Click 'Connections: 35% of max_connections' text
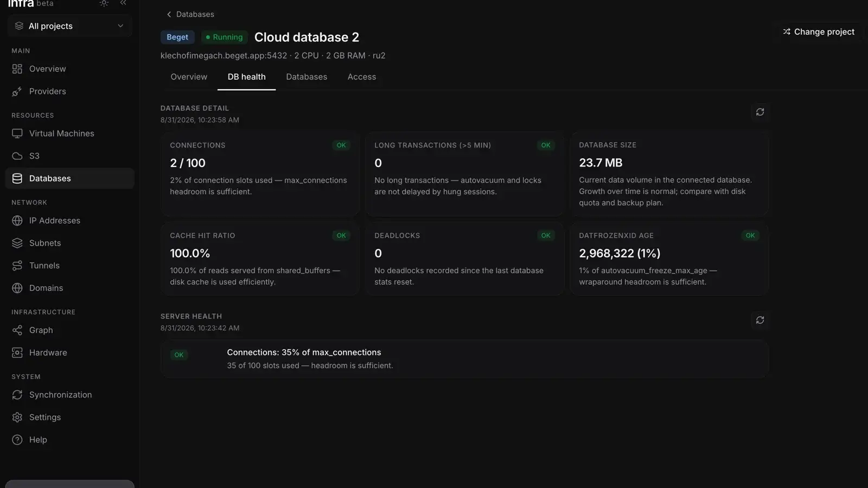 tap(304, 352)
